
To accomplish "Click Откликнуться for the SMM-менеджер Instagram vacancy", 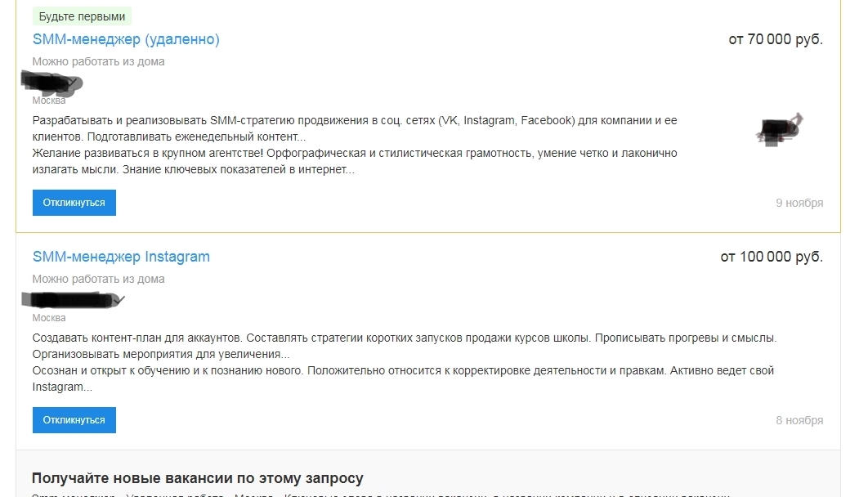I will point(74,420).
